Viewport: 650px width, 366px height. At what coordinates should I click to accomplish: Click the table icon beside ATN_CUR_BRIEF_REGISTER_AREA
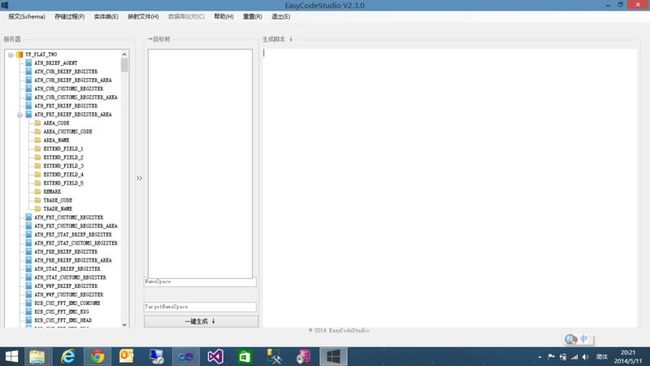click(29, 80)
